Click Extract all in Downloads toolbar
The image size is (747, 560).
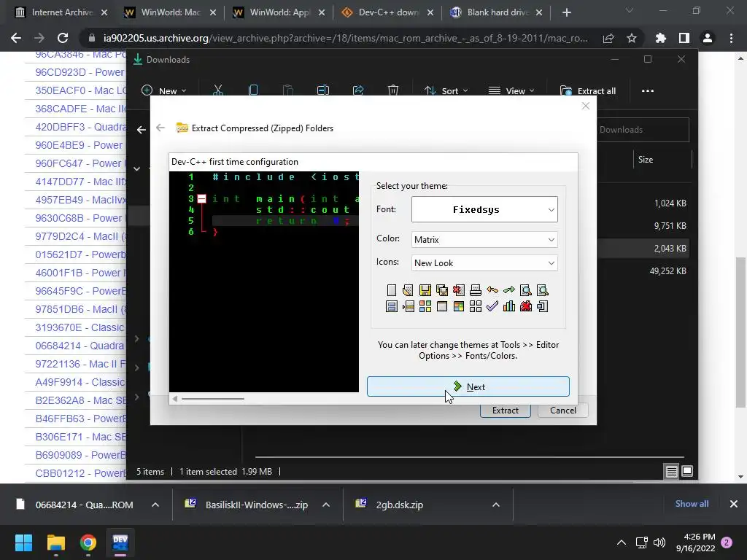[588, 90]
